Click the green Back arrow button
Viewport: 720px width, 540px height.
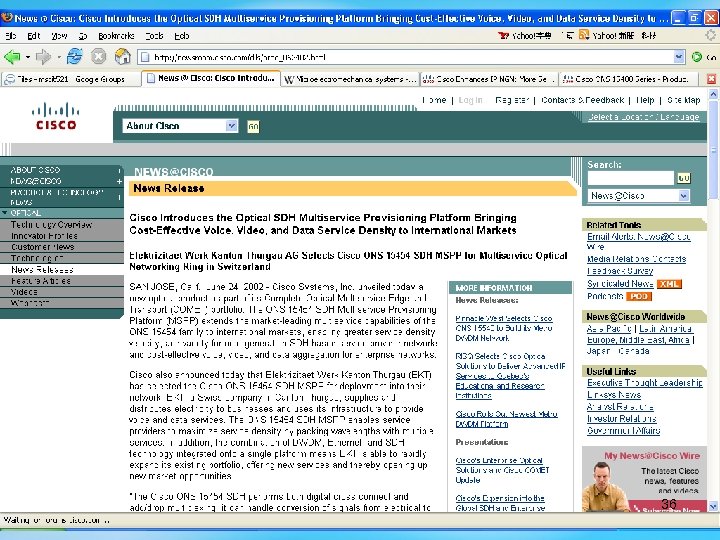(x=12, y=57)
